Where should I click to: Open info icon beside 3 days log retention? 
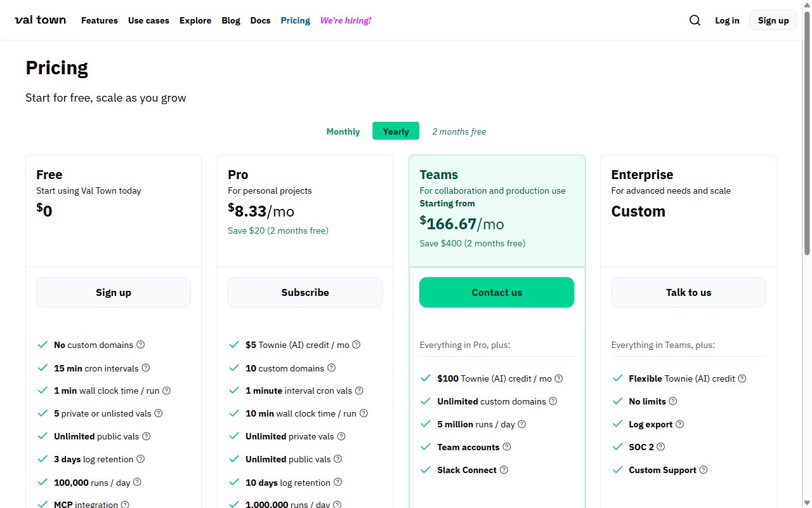[x=141, y=459]
